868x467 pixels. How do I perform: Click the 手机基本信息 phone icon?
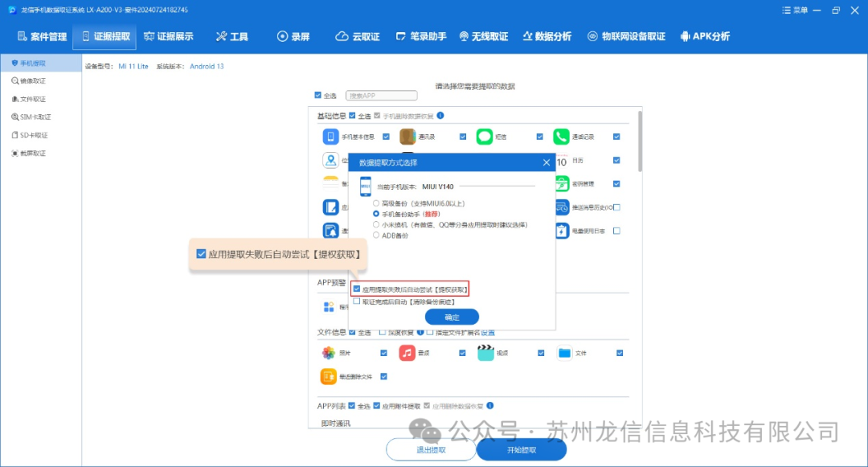click(330, 136)
